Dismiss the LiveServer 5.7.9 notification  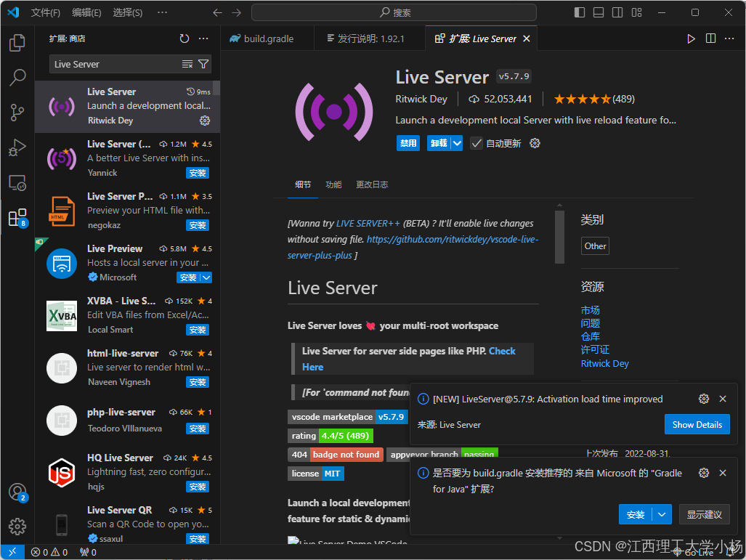pyautogui.click(x=723, y=399)
